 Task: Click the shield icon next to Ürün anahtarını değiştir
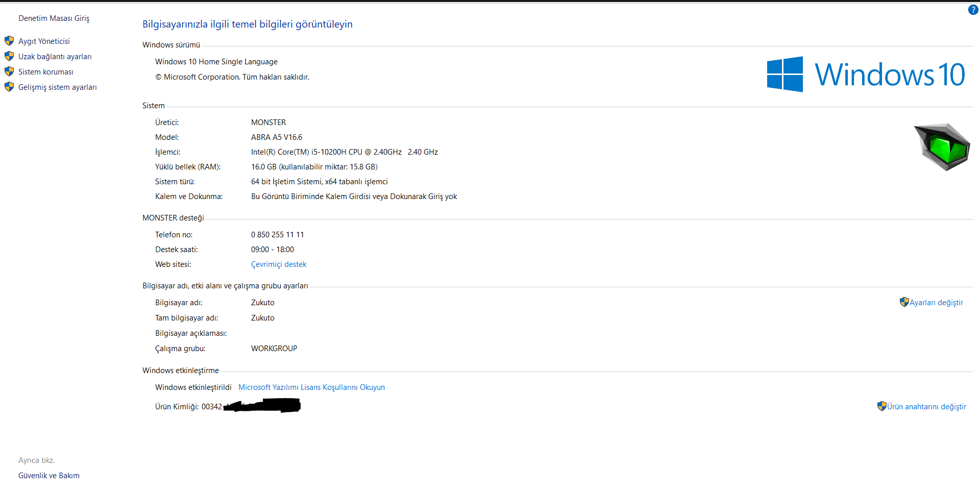tap(882, 406)
